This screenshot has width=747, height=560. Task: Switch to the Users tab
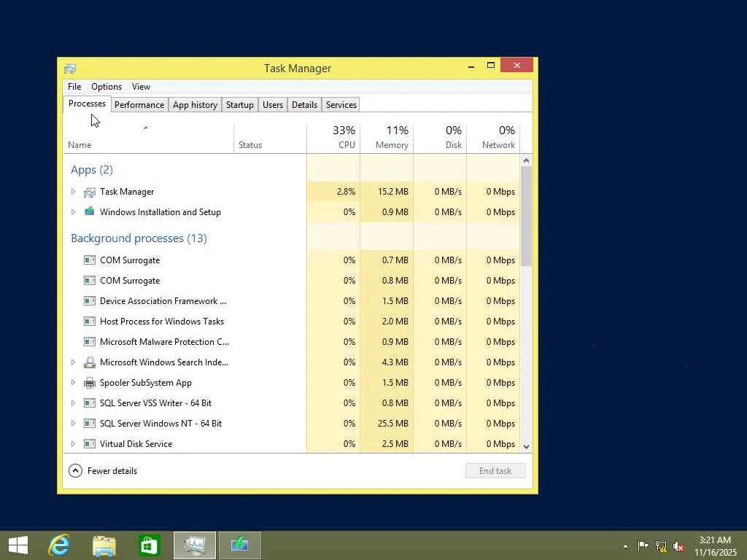(273, 105)
